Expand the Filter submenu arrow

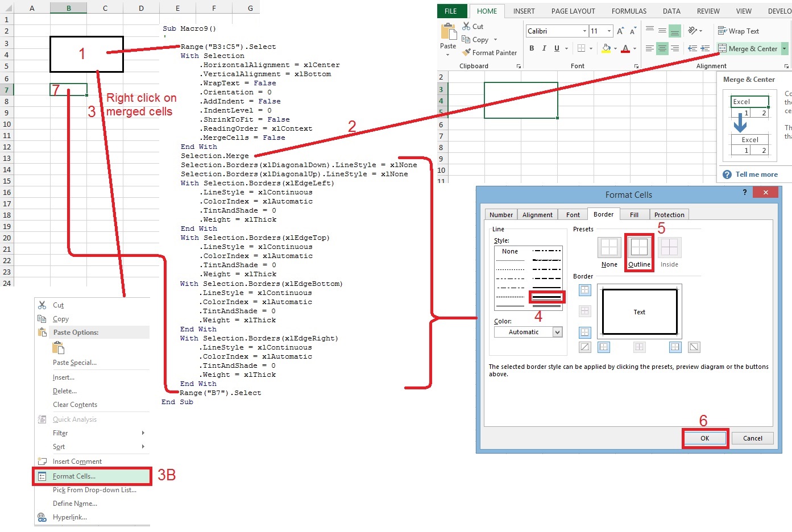tap(143, 433)
